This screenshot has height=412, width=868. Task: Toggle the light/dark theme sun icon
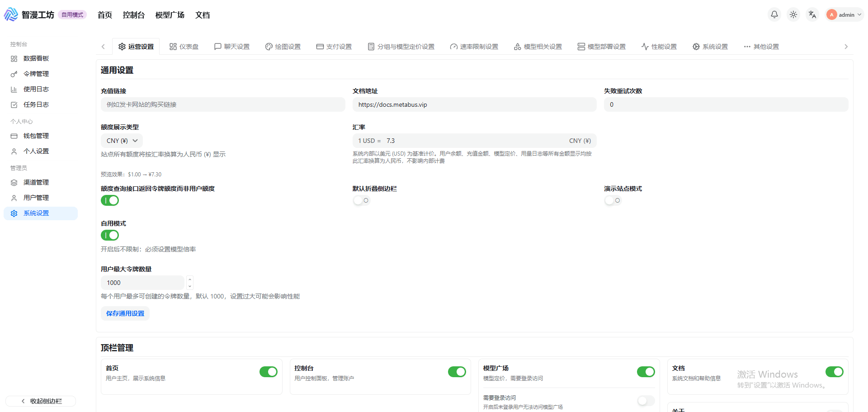click(793, 14)
